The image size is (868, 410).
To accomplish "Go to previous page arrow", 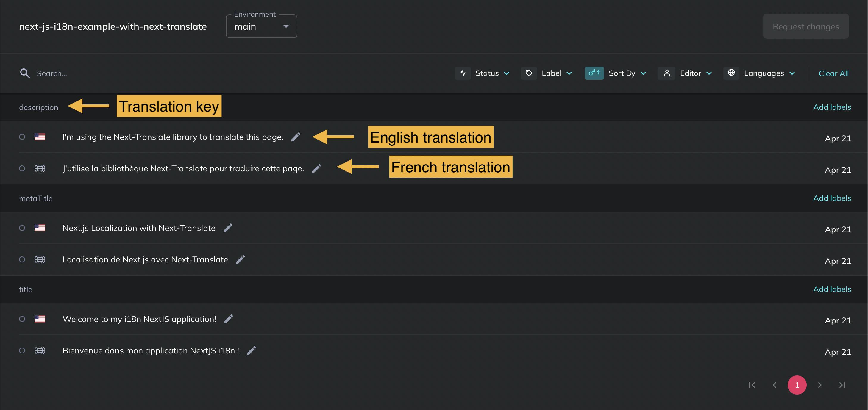I will point(774,385).
